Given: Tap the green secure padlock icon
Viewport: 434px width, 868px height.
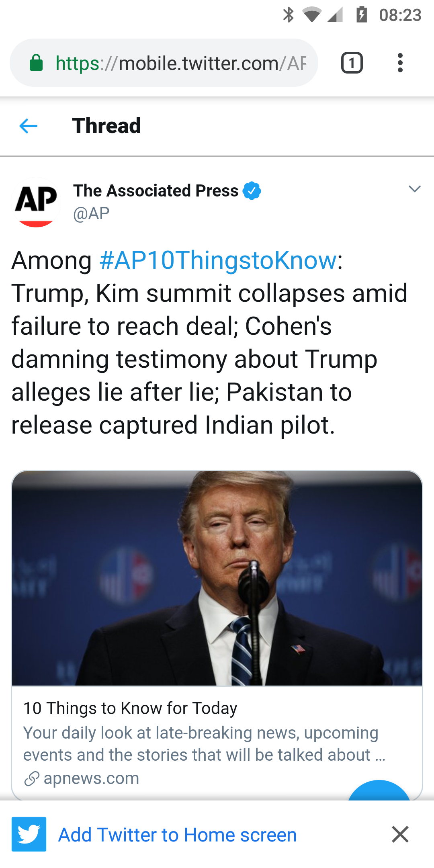Looking at the screenshot, I should click(x=36, y=63).
